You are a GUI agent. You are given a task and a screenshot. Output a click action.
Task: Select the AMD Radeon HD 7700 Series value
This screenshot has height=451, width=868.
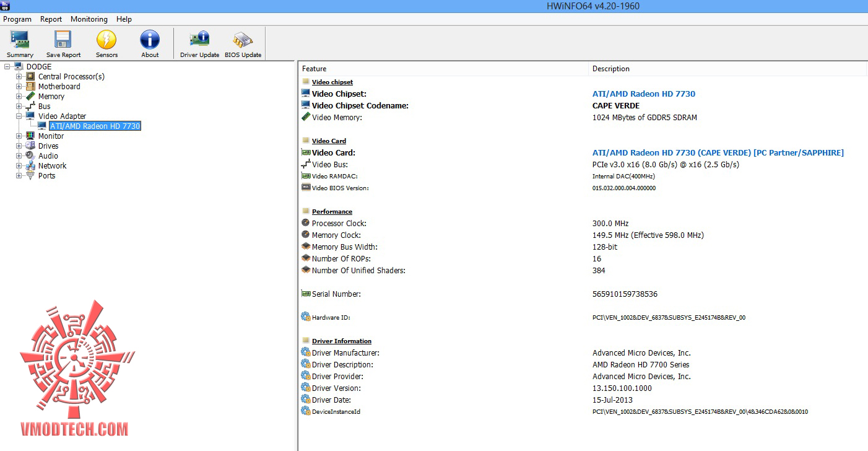(641, 365)
